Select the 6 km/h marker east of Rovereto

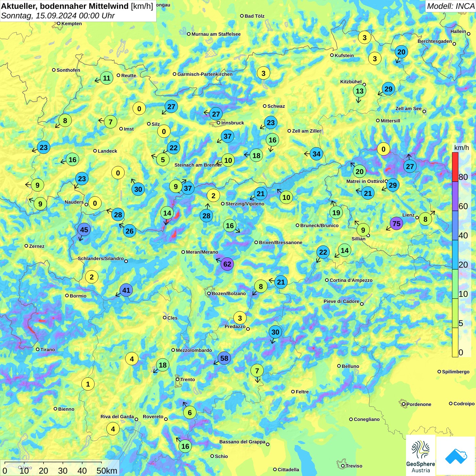point(190,412)
